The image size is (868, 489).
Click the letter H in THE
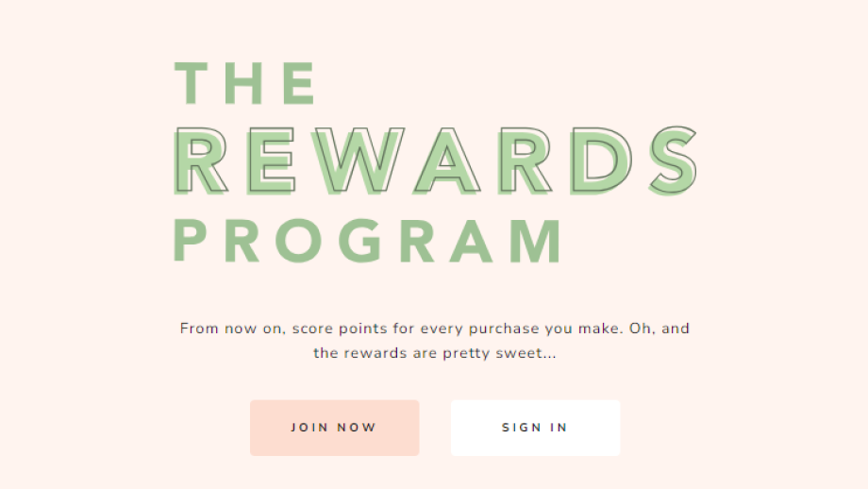243,83
